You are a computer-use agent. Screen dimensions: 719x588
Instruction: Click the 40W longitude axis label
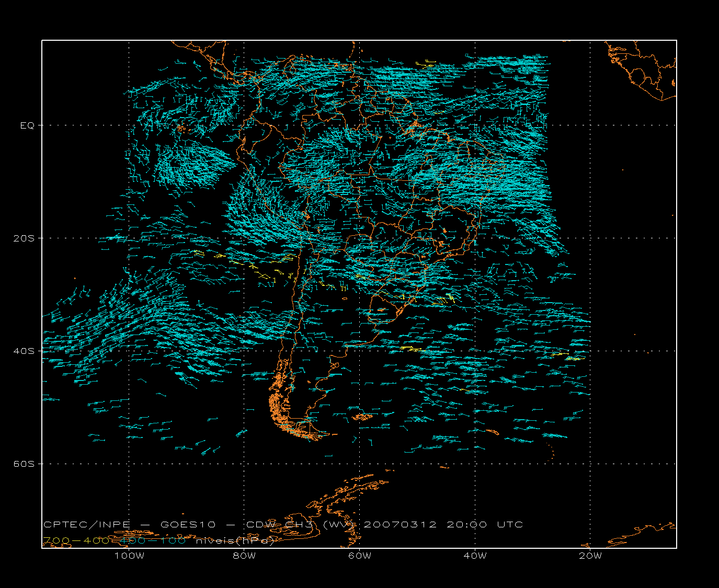475,556
